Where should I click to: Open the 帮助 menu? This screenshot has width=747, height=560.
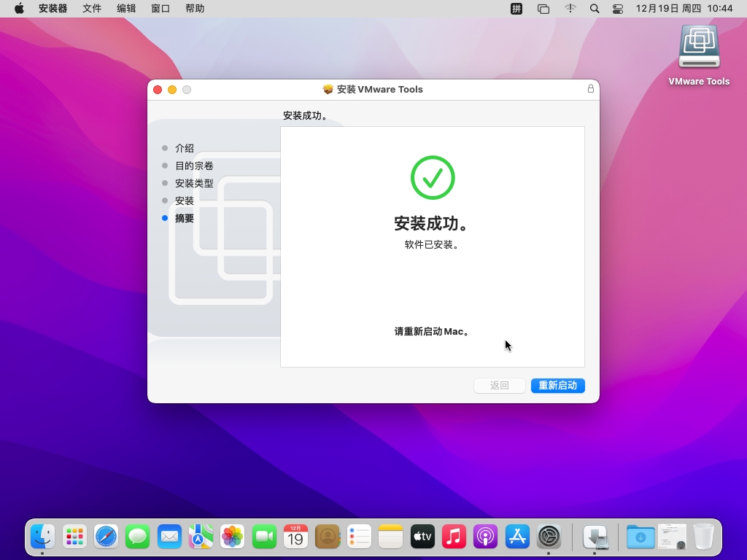[195, 9]
